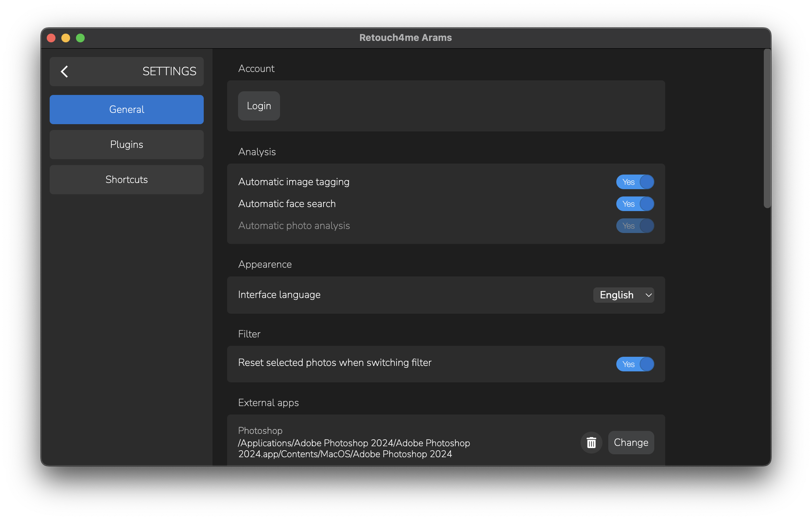Select the General settings tab
Image resolution: width=812 pixels, height=520 pixels.
[x=126, y=110]
